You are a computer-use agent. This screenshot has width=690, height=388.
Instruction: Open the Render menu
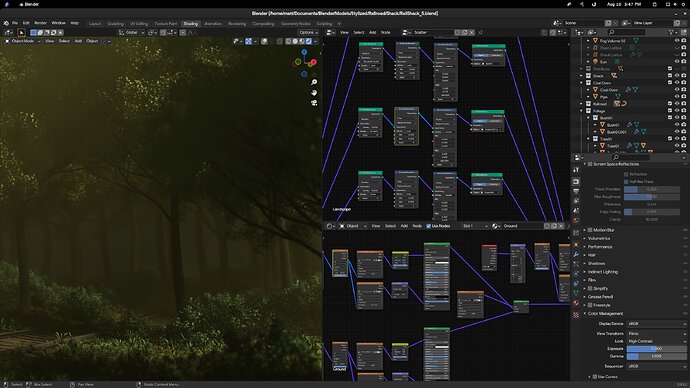tap(40, 23)
